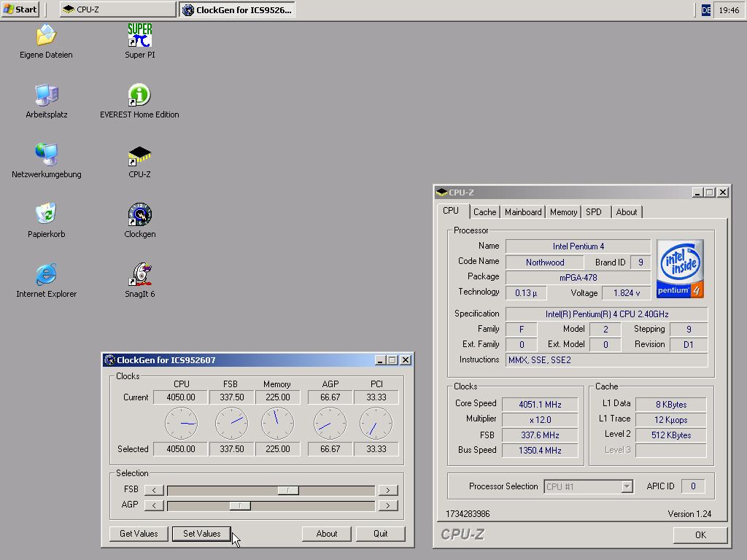Screen dimensions: 747x560
Task: Increase FSB with right arrow button
Action: 388,490
